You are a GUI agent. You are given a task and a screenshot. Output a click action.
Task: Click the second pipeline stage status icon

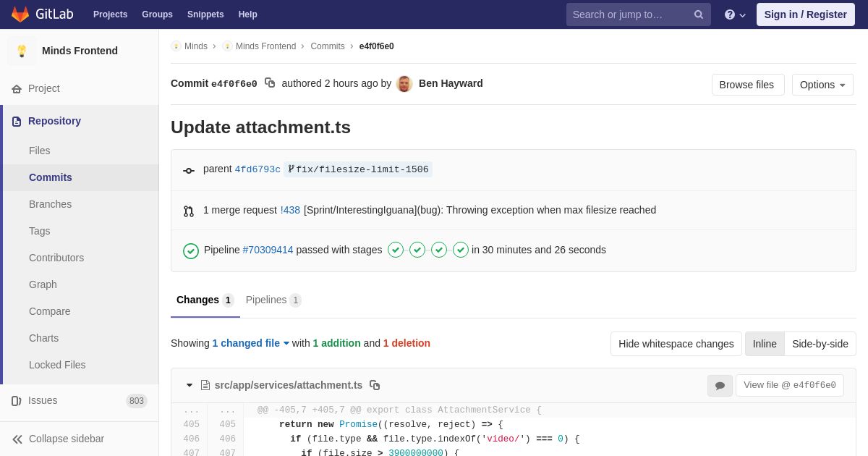(x=417, y=250)
